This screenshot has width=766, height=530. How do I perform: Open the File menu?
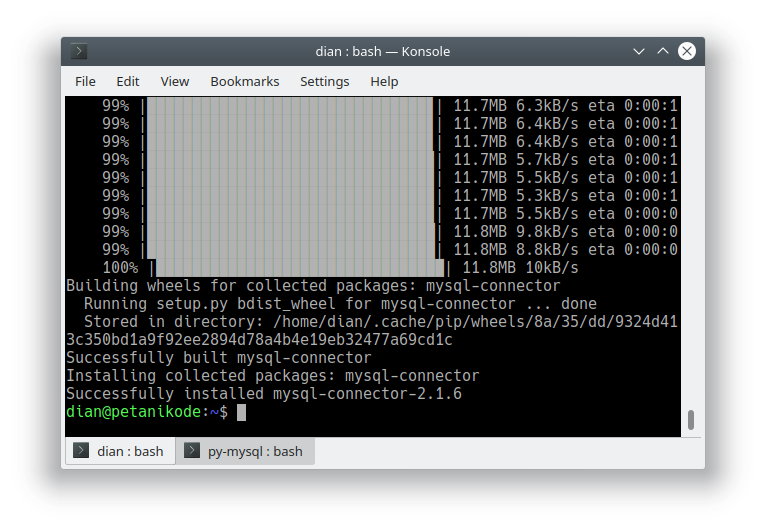pos(86,81)
